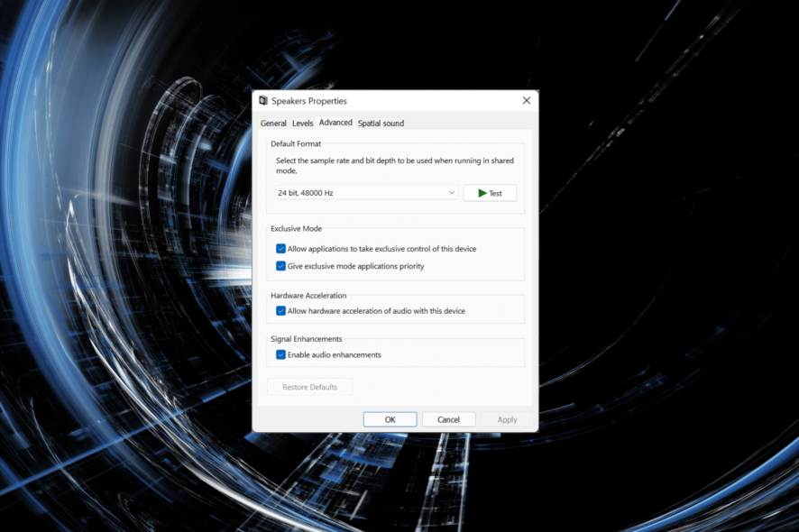This screenshot has height=532, width=799.
Task: Click the Exclusive Mode group label
Action: (296, 229)
